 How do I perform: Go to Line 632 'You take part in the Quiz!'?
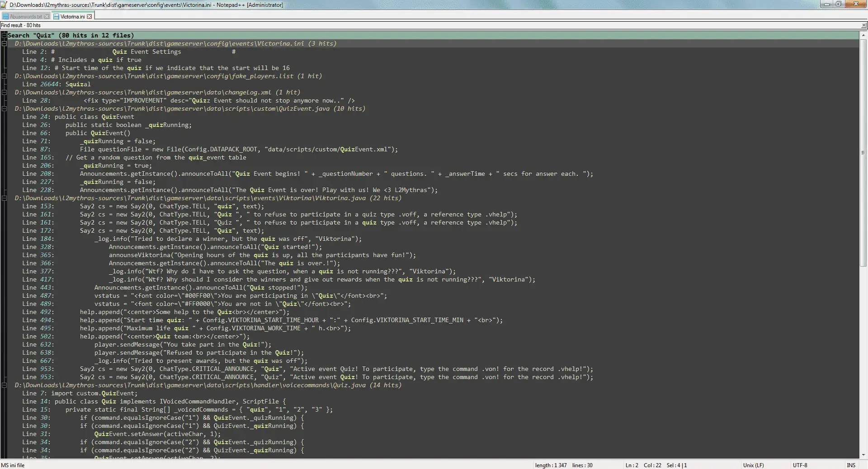pyautogui.click(x=147, y=344)
